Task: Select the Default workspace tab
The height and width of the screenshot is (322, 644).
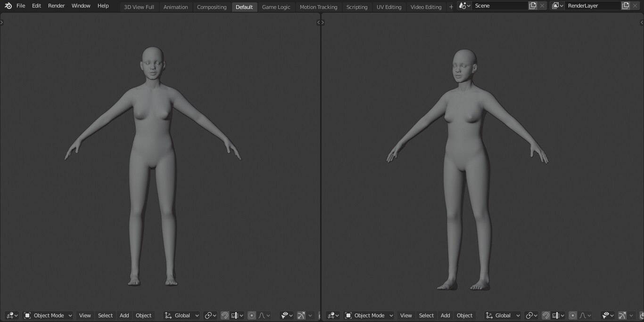Action: click(x=244, y=7)
